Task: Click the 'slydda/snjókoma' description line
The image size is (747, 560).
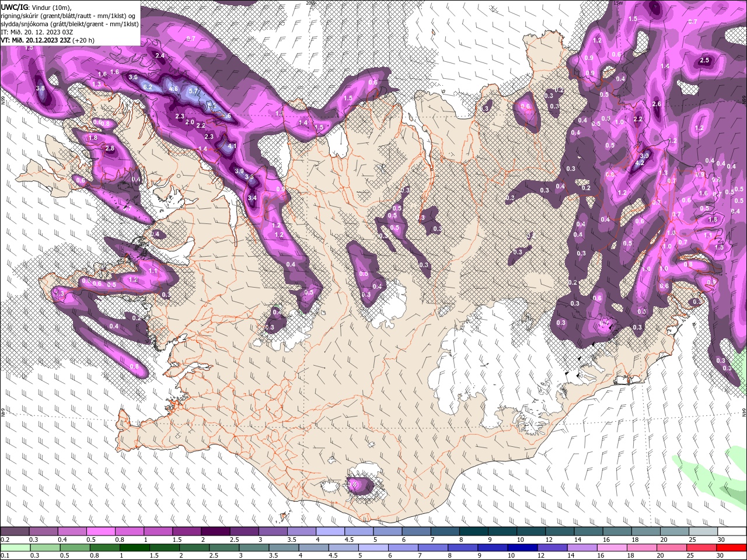Action: click(69, 24)
